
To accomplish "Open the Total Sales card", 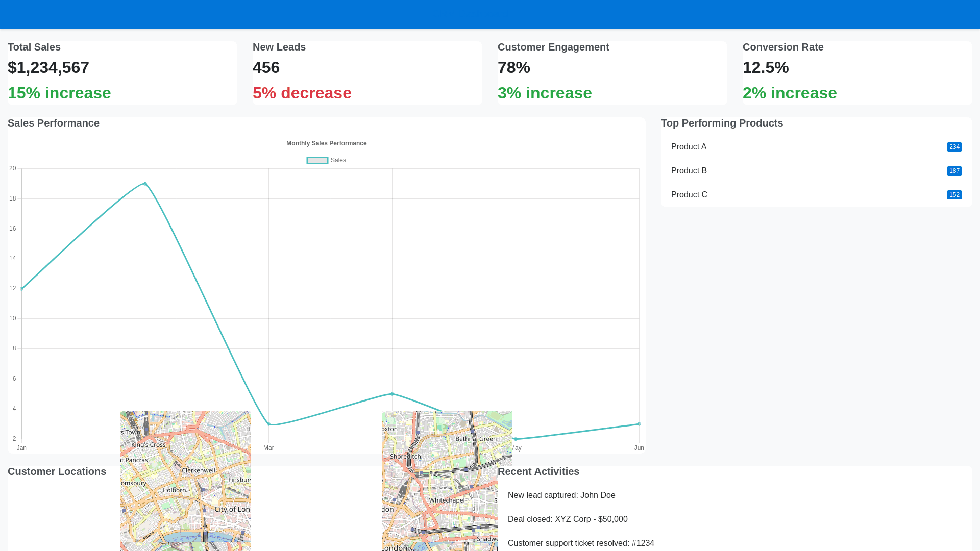I will pos(122,73).
